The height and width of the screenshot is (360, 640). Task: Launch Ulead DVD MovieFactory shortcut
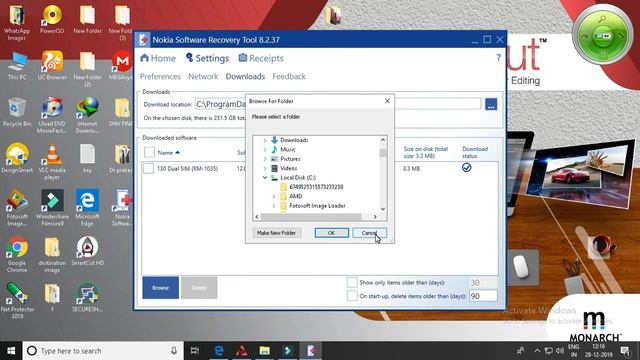52,115
